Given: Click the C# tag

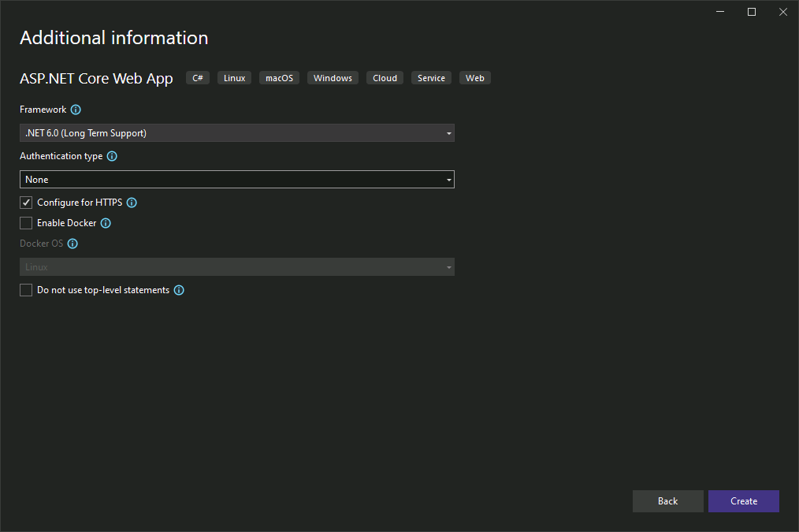Looking at the screenshot, I should point(198,78).
